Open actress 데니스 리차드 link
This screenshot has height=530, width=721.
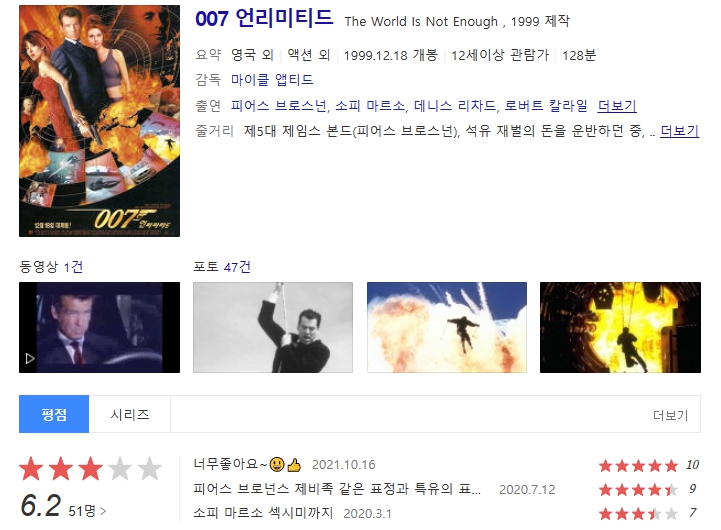coord(455,106)
